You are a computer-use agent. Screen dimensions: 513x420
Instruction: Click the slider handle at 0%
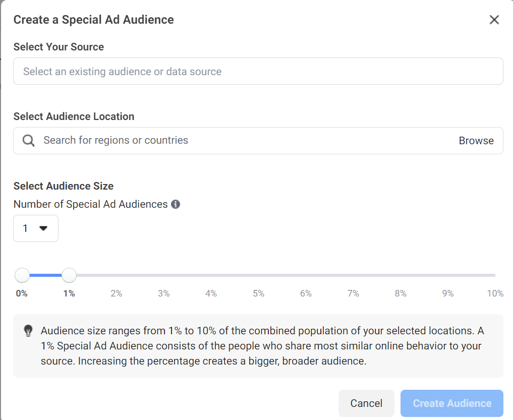pyautogui.click(x=22, y=275)
